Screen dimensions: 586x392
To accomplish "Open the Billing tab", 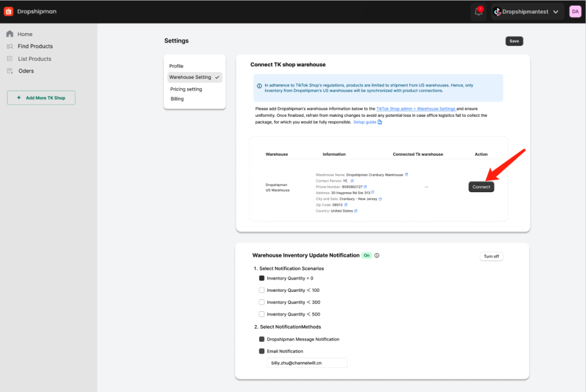I will [x=177, y=98].
